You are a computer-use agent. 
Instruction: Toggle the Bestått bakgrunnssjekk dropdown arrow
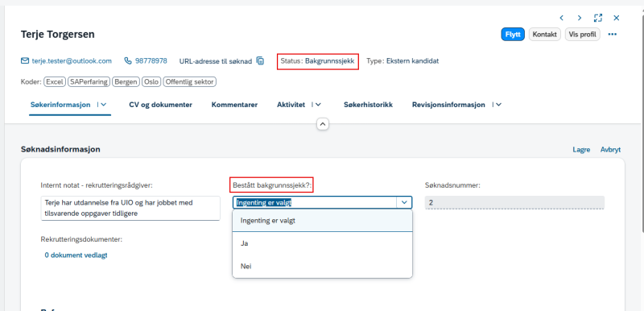point(404,202)
